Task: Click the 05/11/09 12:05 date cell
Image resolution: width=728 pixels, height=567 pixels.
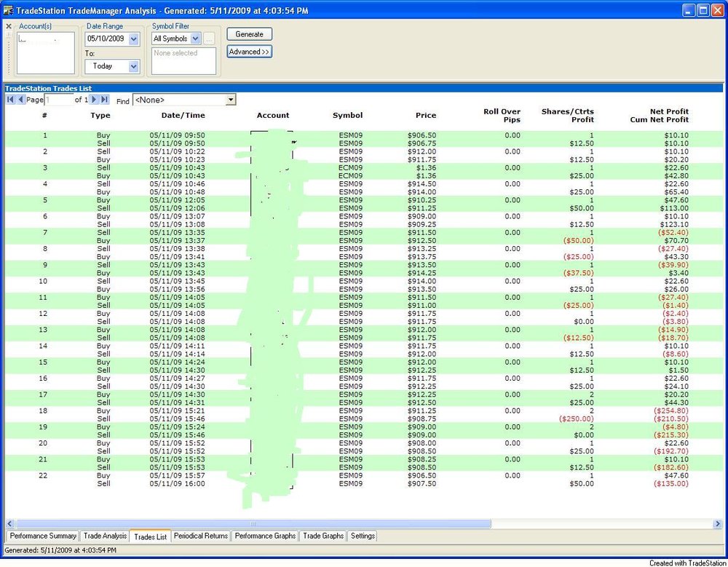Action: 177,200
